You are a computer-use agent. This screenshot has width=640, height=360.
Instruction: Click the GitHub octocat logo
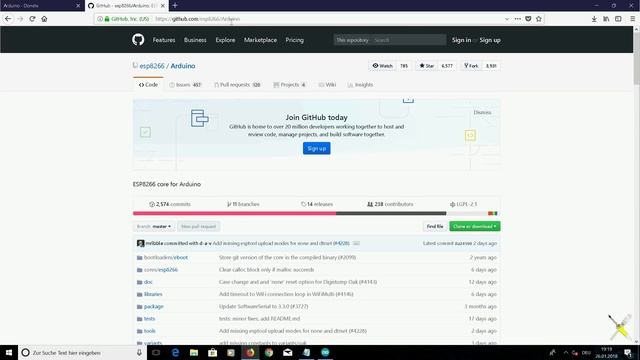138,40
